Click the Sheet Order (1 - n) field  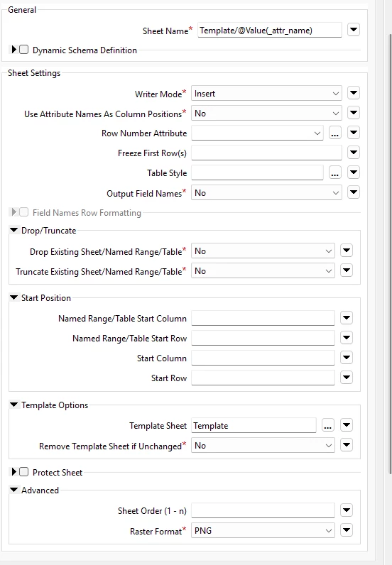(263, 511)
